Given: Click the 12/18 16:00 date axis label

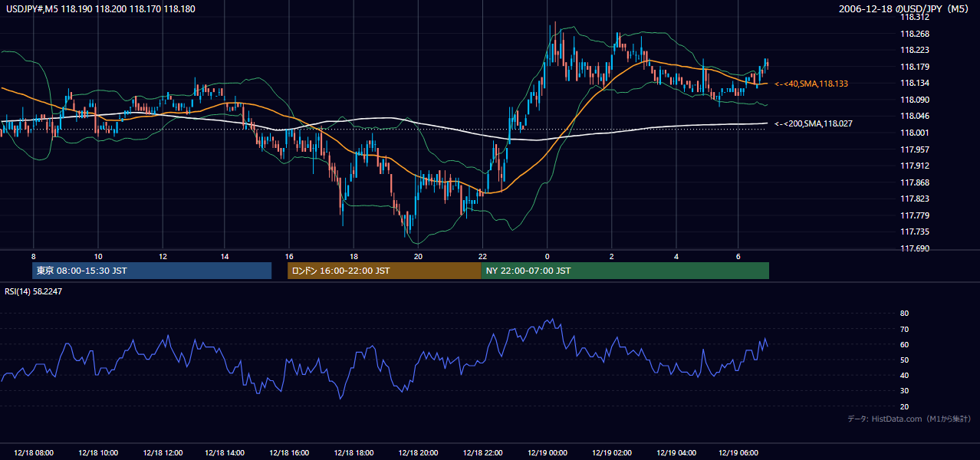Looking at the screenshot, I should (290, 453).
